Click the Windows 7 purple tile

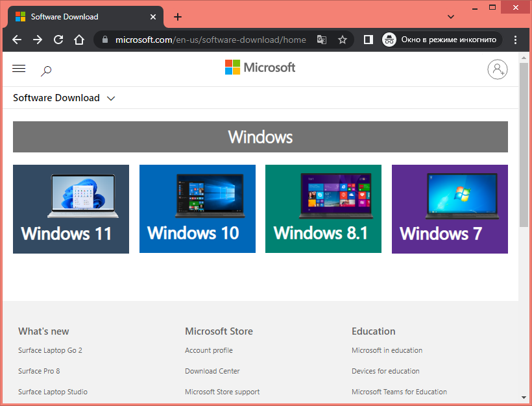coord(450,209)
